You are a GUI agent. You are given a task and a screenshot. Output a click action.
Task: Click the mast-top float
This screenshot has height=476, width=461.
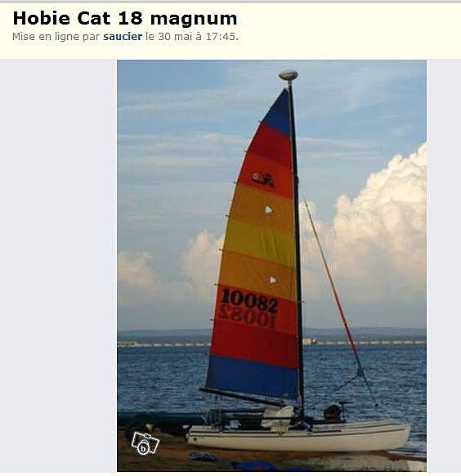[x=288, y=75]
